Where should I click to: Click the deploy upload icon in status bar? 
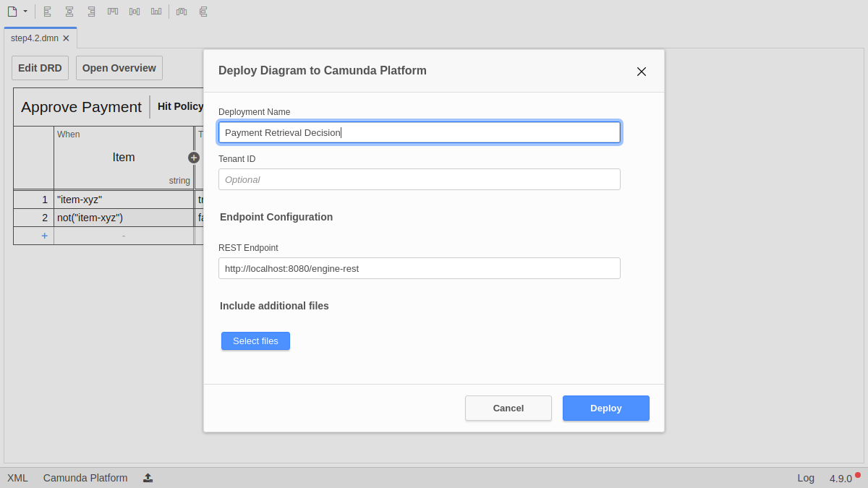[148, 478]
